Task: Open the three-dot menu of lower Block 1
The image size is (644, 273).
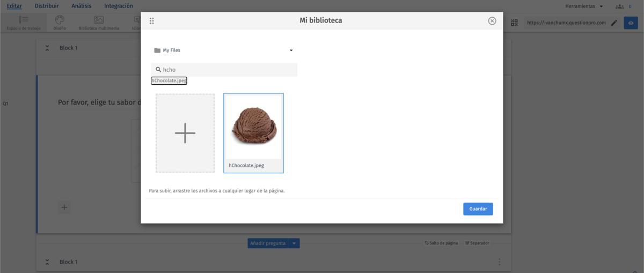Action: pyautogui.click(x=500, y=262)
